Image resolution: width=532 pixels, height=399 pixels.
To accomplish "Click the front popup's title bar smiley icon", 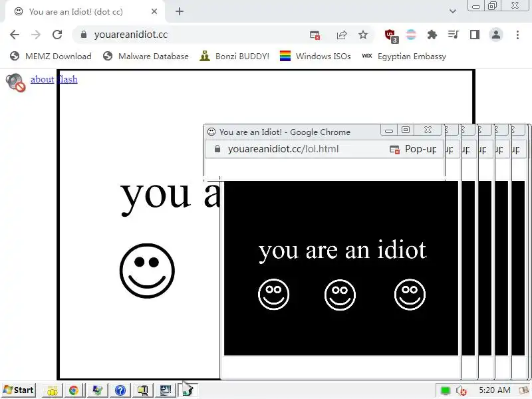I will pyautogui.click(x=211, y=132).
